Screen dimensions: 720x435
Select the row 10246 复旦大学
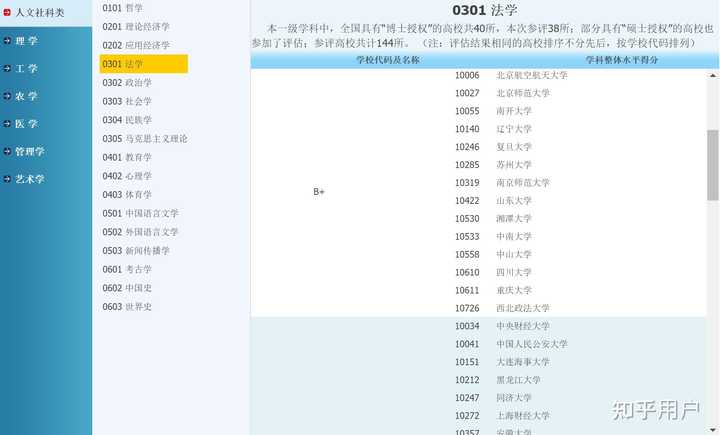[493, 147]
